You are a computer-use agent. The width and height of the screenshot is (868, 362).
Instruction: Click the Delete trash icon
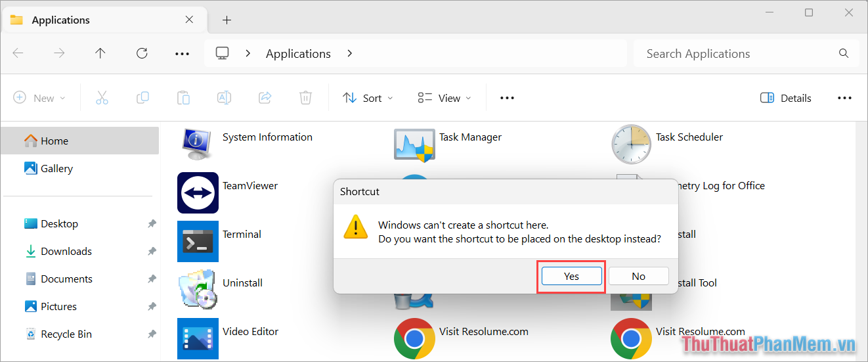305,98
